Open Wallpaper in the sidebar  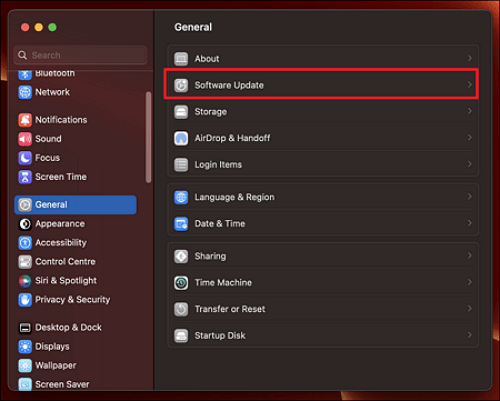pyautogui.click(x=75, y=366)
